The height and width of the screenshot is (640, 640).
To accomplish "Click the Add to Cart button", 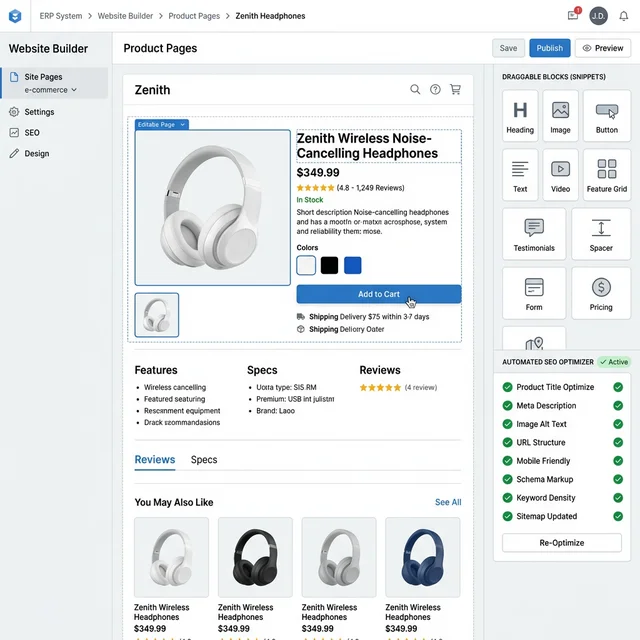I will pyautogui.click(x=379, y=294).
